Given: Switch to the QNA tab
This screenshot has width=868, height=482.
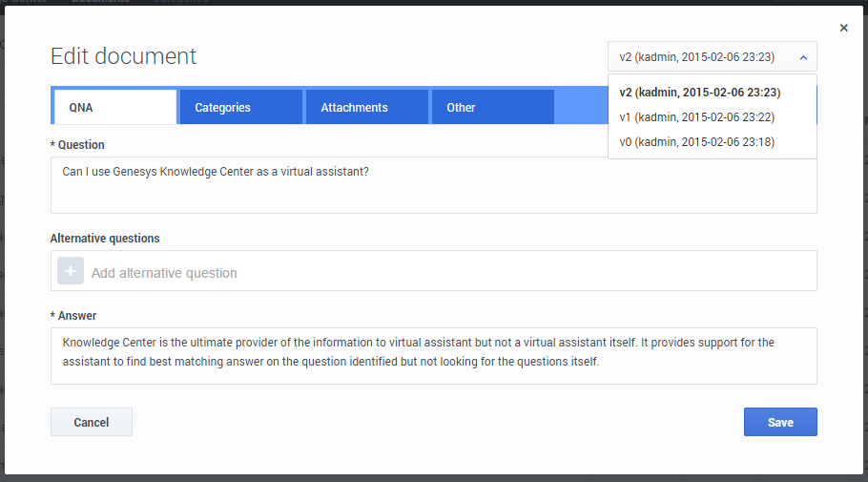Looking at the screenshot, I should (114, 108).
